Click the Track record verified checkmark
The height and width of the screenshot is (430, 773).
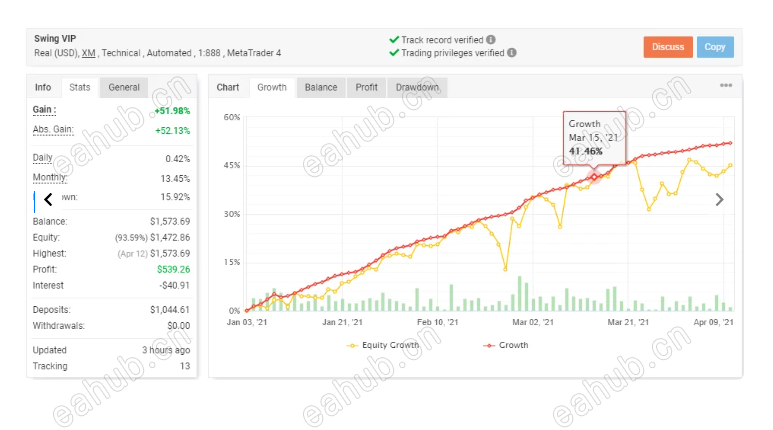394,39
